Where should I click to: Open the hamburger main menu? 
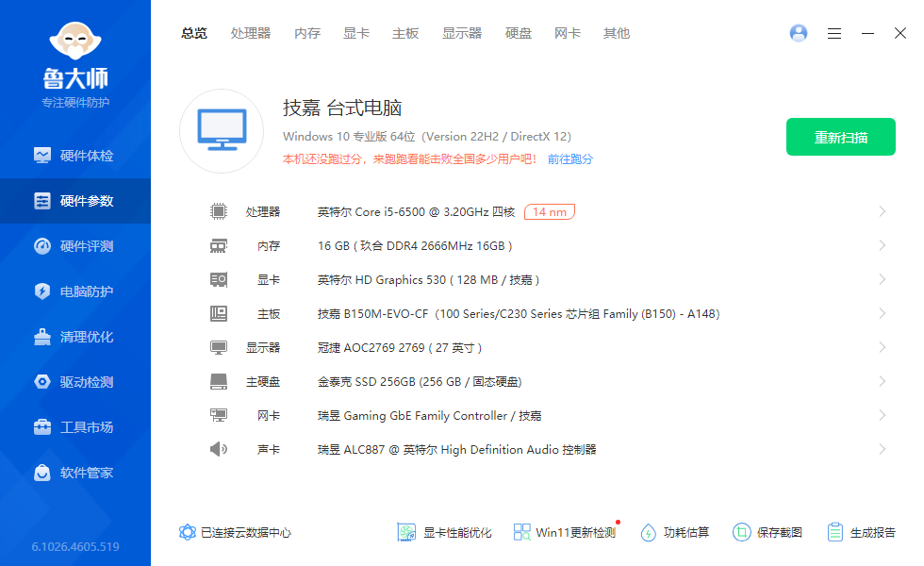coord(833,34)
